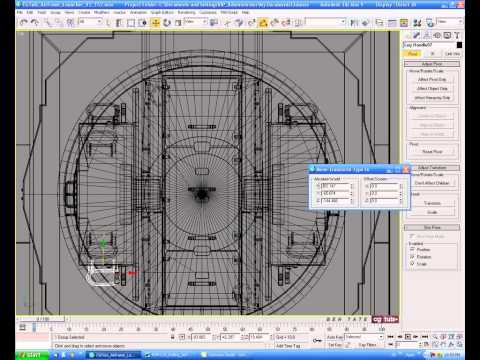Click the Link Info button
This screenshot has height=360, width=480.
pyautogui.click(x=452, y=53)
